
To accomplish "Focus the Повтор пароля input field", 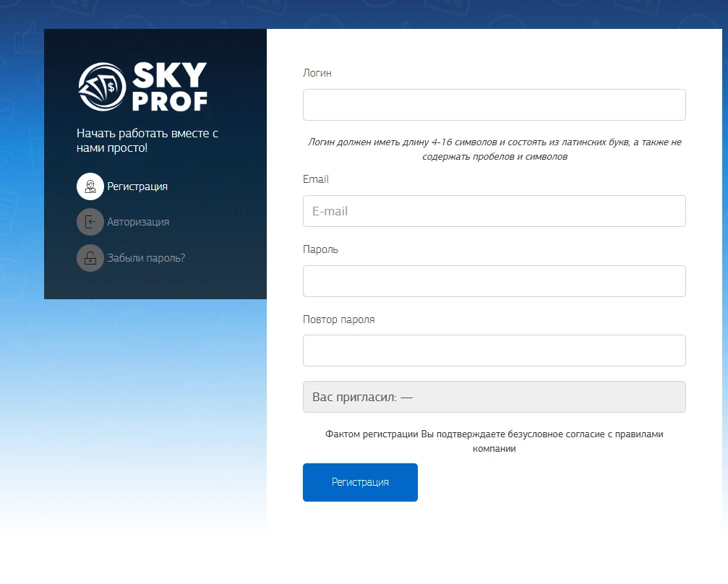I will click(x=494, y=351).
